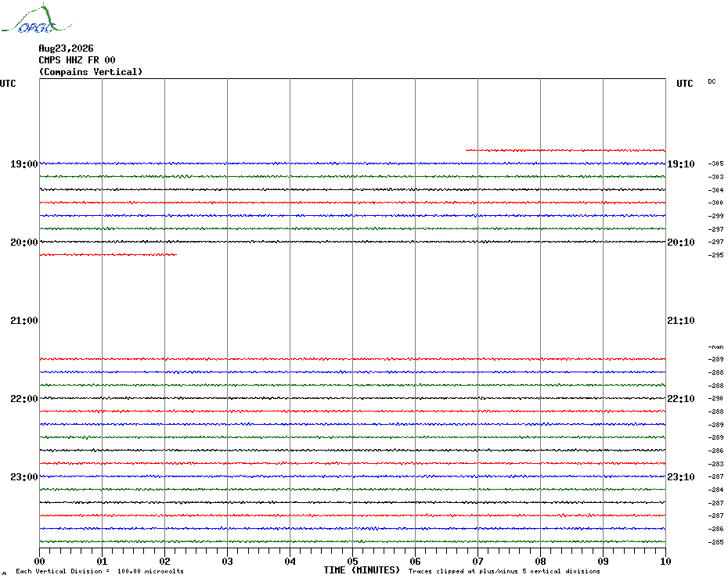This screenshot has width=728, height=582.
Task: Click the "03" minute axis label
Action: point(228,562)
